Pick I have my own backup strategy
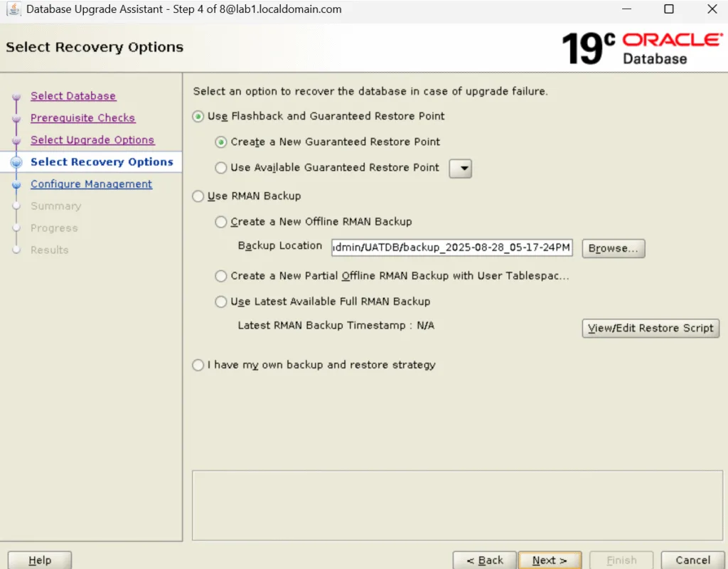The image size is (728, 569). pyautogui.click(x=198, y=365)
